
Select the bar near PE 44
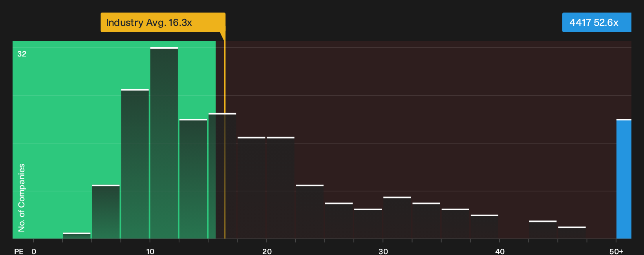543,229
